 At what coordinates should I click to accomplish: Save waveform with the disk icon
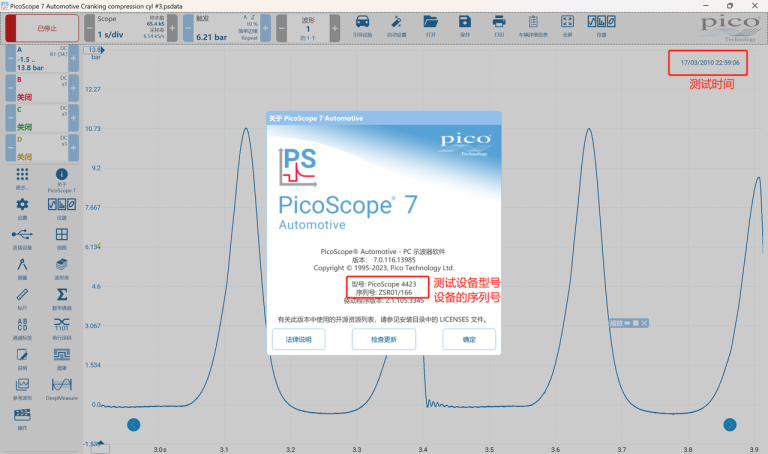465,26
